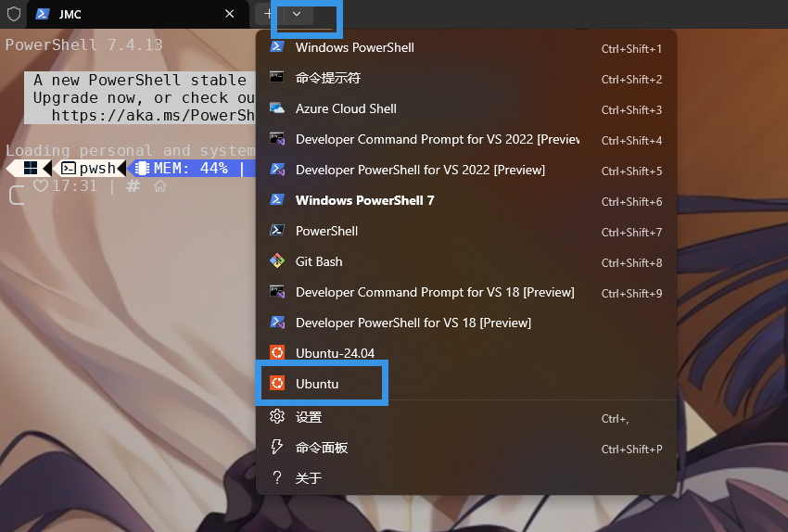
Task: Choose the plain PowerShell profile
Action: (466, 231)
